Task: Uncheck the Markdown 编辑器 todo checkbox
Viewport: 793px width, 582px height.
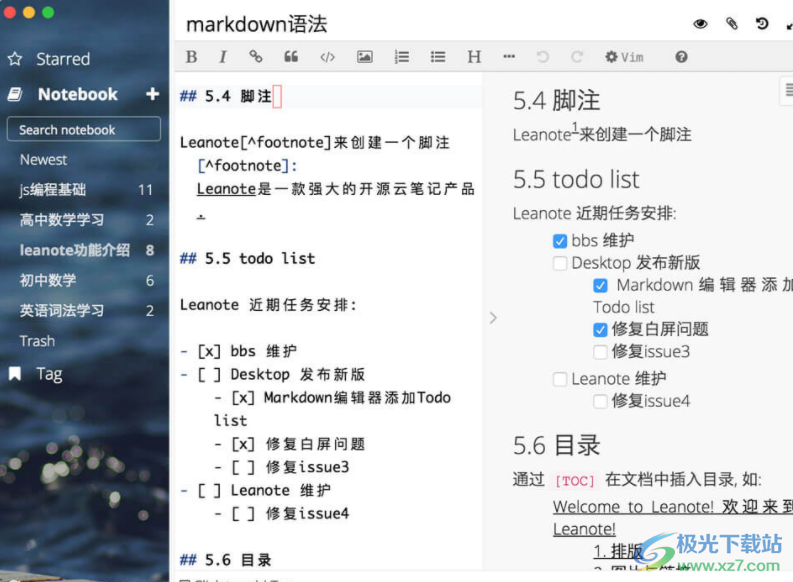Action: coord(600,286)
